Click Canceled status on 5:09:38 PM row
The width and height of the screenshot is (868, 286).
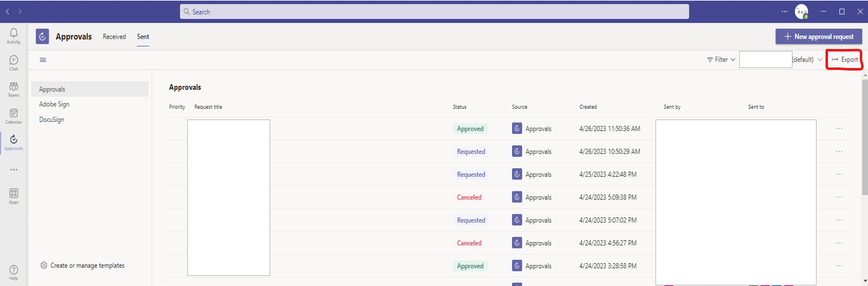[469, 197]
